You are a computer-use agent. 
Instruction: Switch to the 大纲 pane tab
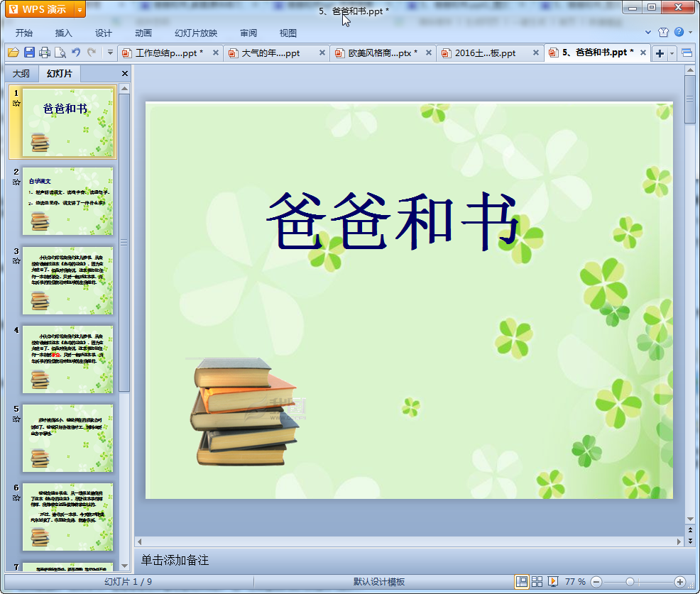(21, 74)
